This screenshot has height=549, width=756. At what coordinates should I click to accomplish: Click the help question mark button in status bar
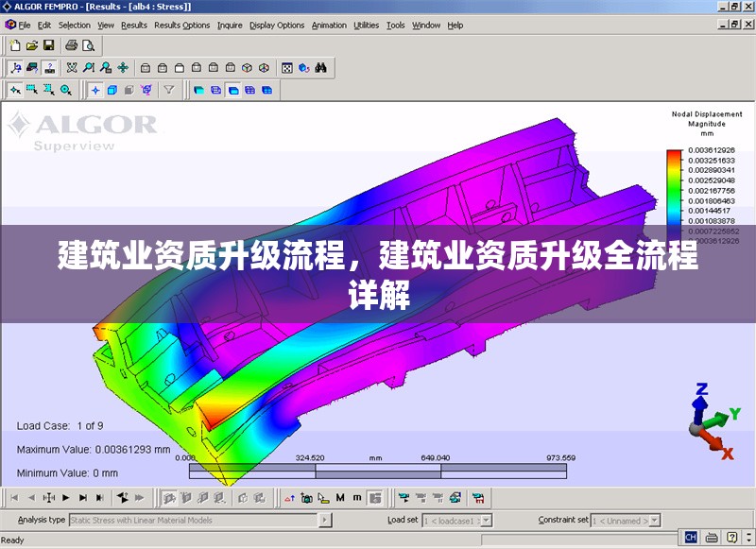pyautogui.click(x=731, y=536)
